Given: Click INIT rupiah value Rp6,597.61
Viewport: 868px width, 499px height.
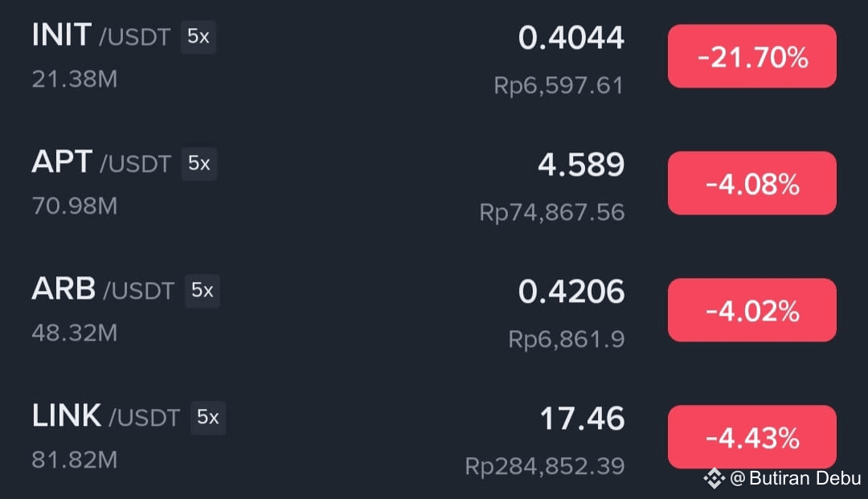Looking at the screenshot, I should [559, 86].
